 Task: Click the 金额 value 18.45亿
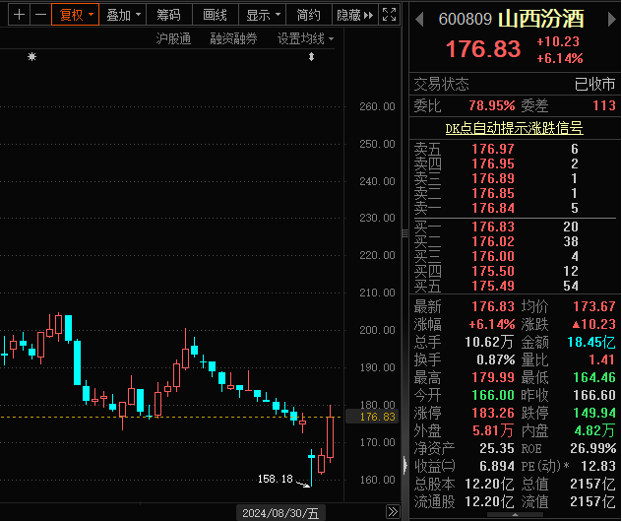(591, 342)
